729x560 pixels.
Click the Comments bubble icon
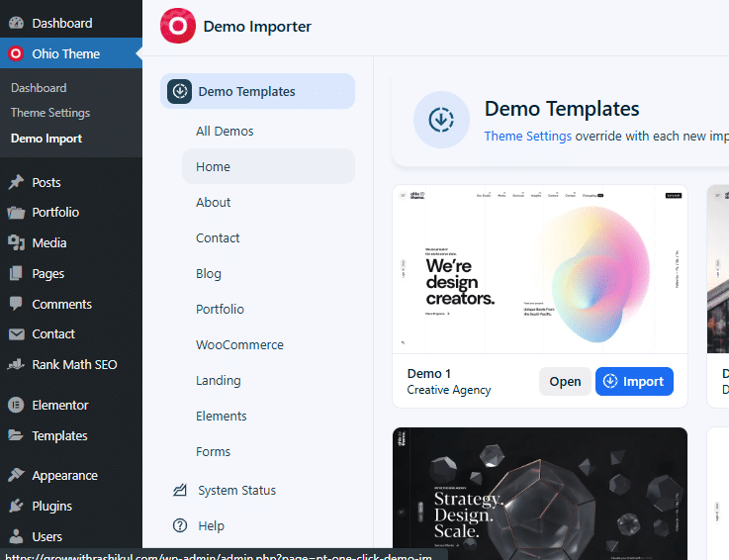point(16,305)
